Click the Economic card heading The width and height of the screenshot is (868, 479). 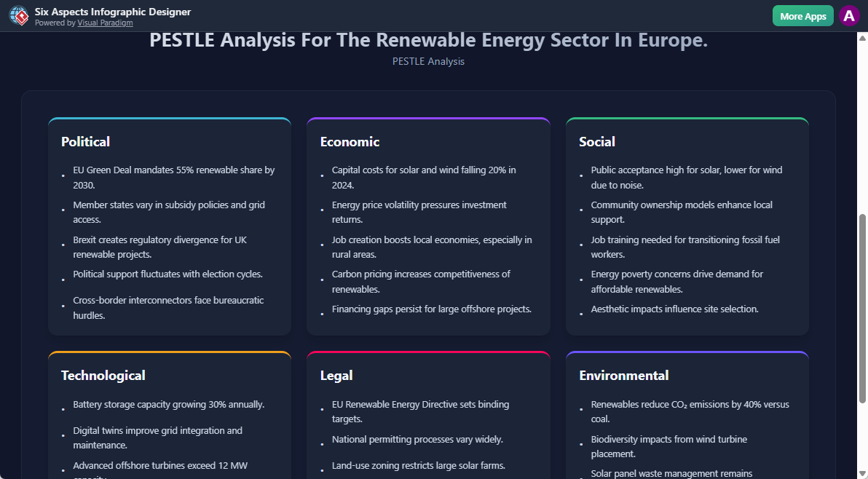pyautogui.click(x=350, y=141)
